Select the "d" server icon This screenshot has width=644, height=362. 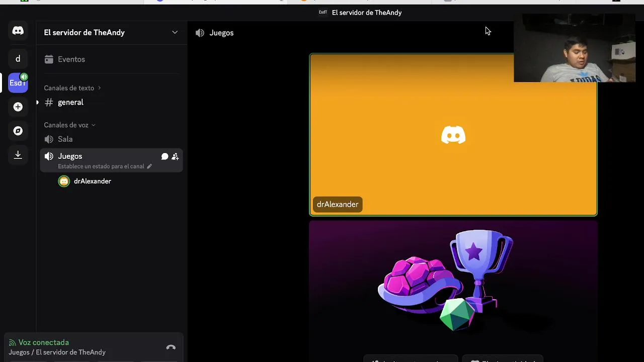pyautogui.click(x=18, y=59)
